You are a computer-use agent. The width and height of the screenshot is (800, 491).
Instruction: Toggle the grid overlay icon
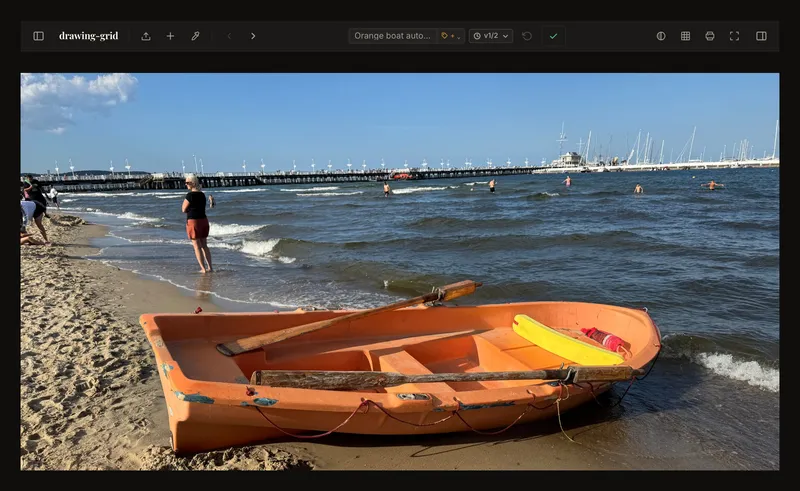point(686,36)
